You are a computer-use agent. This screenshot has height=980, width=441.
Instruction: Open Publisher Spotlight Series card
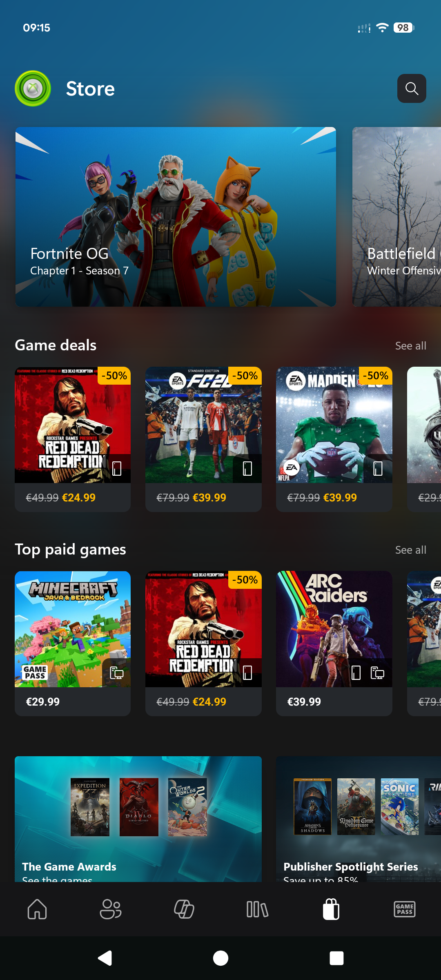[359, 819]
